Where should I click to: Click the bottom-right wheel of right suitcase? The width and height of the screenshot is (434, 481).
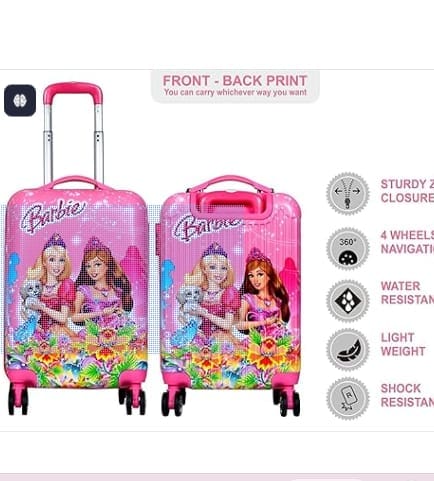(x=287, y=402)
